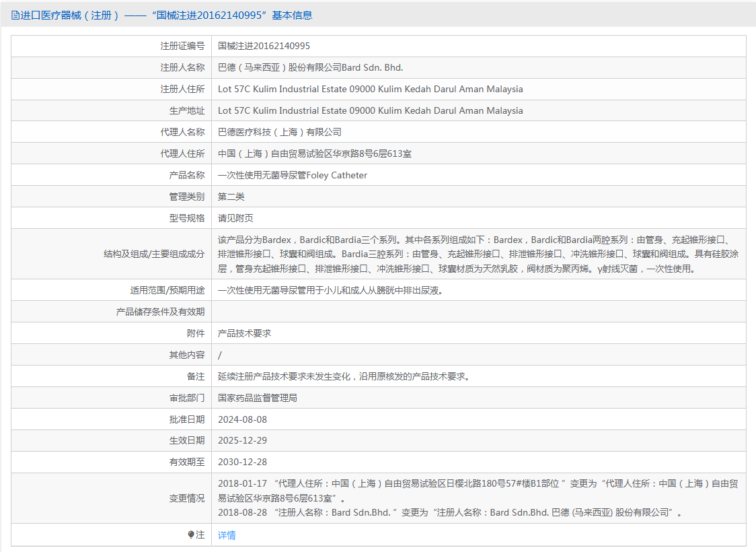This screenshot has width=756, height=552.
Task: Click the slash value in 其他内容 row
Action: [220, 355]
